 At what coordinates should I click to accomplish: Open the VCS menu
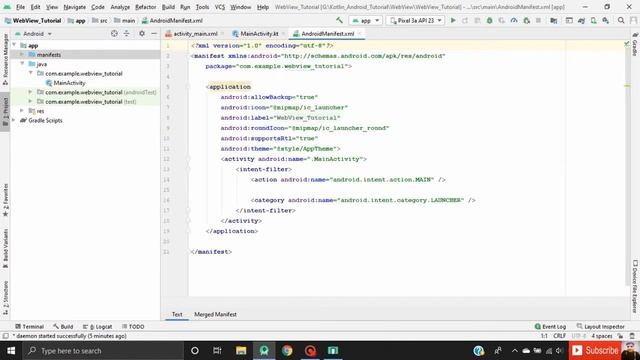coord(220,7)
